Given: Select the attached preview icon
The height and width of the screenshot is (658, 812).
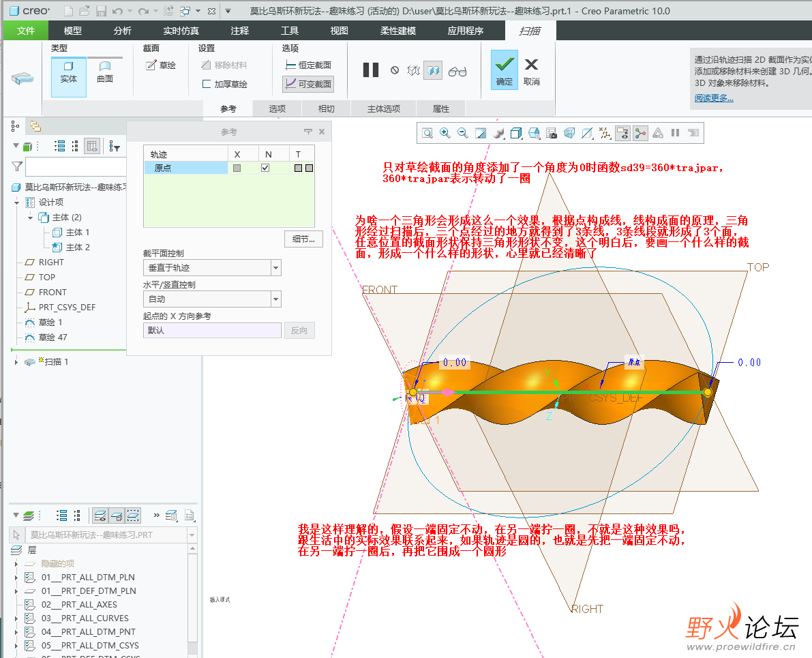Looking at the screenshot, I should click(433, 70).
